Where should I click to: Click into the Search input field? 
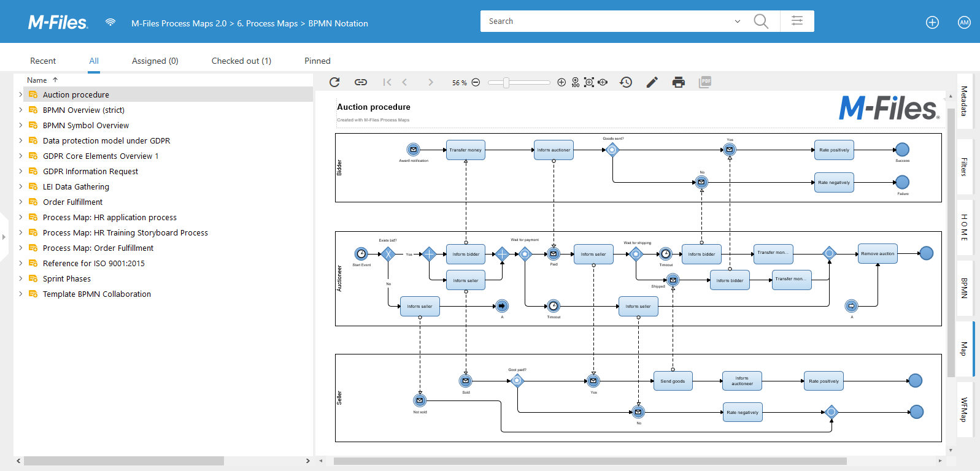[x=608, y=21]
